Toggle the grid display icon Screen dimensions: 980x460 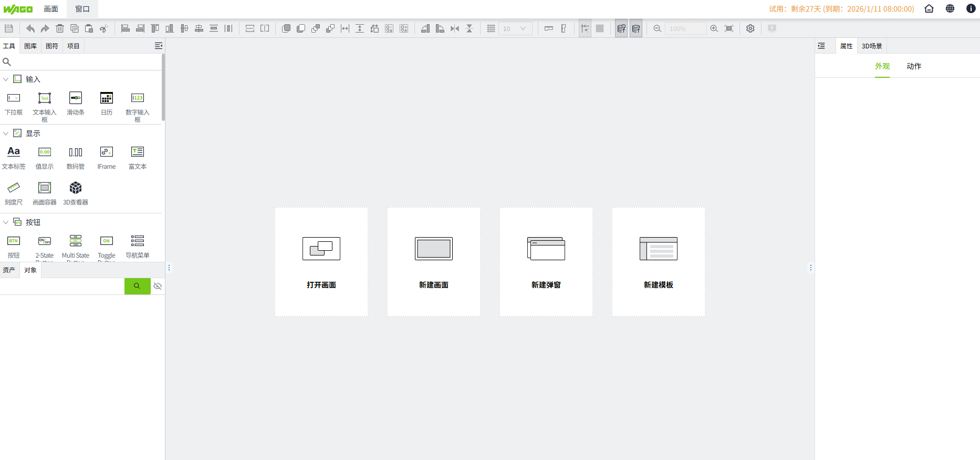click(x=491, y=28)
